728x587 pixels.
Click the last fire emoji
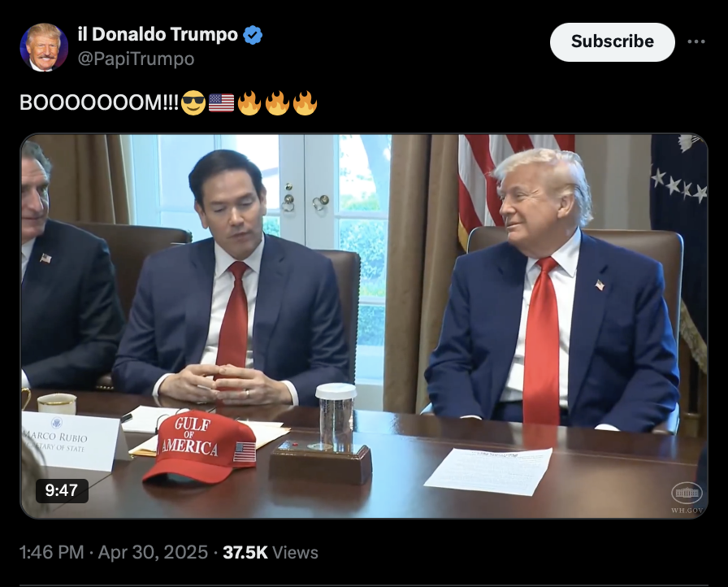click(305, 102)
